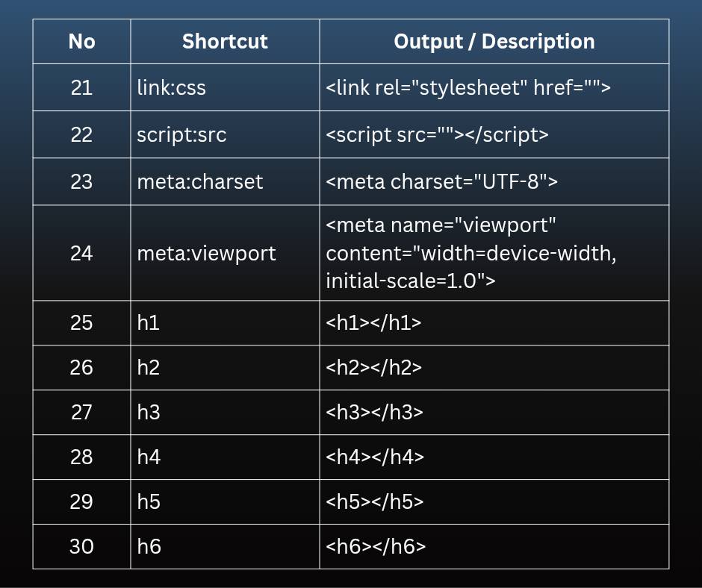The image size is (702, 588).
Task: Click the meta charset UTF-8 output
Action: click(x=441, y=181)
